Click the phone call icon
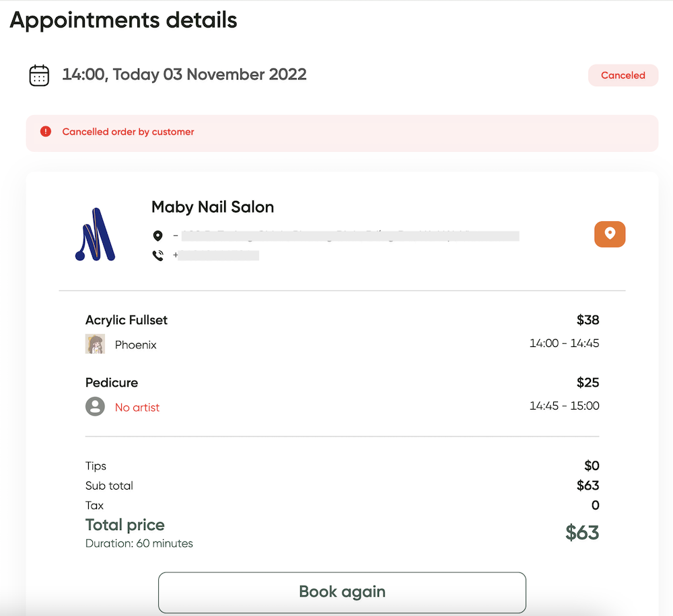 click(158, 256)
